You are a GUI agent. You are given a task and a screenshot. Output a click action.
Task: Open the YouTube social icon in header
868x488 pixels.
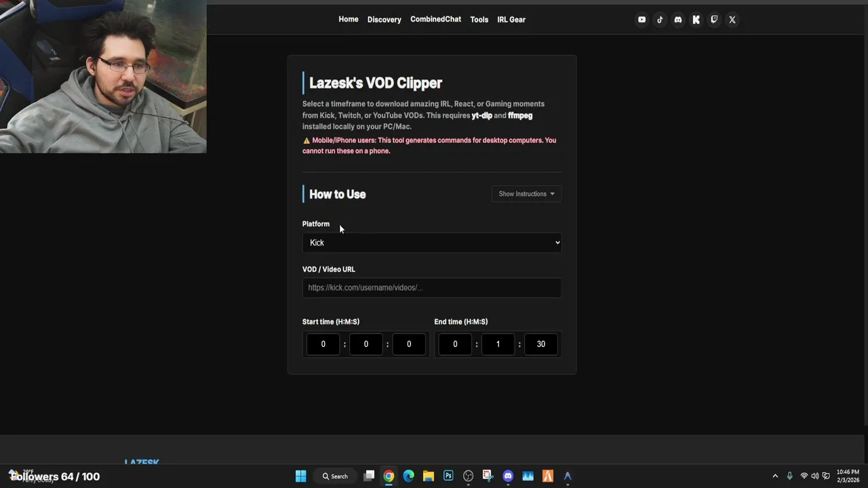point(642,20)
